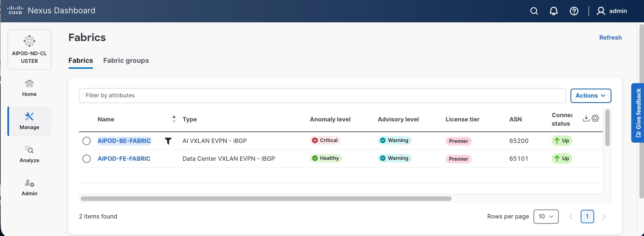Open the Manage sidebar section
The height and width of the screenshot is (236, 644).
coord(29,121)
